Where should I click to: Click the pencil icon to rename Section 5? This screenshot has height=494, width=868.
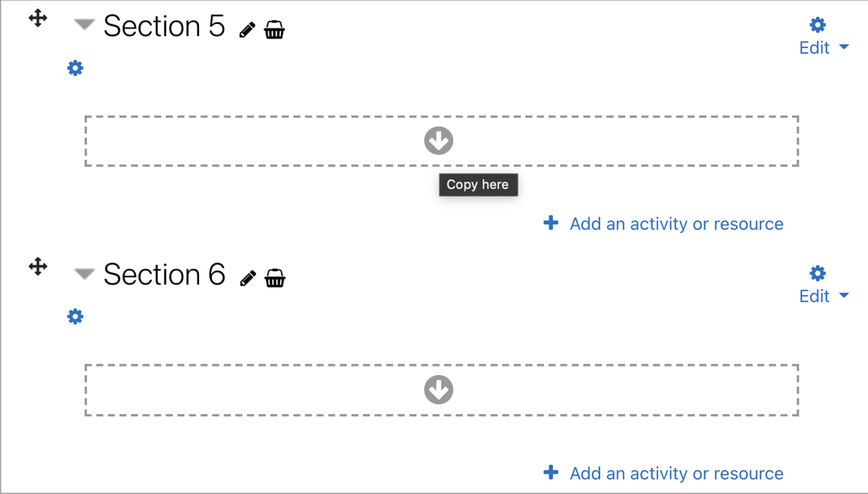[247, 30]
